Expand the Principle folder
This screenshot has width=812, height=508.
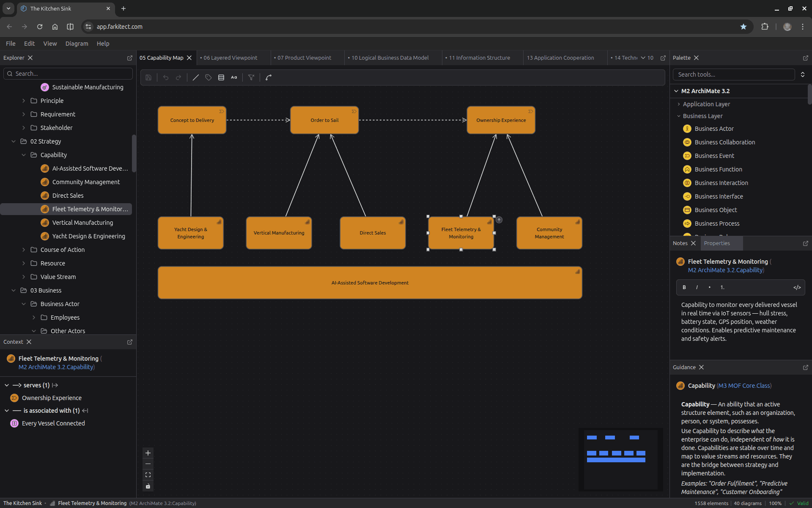24,101
